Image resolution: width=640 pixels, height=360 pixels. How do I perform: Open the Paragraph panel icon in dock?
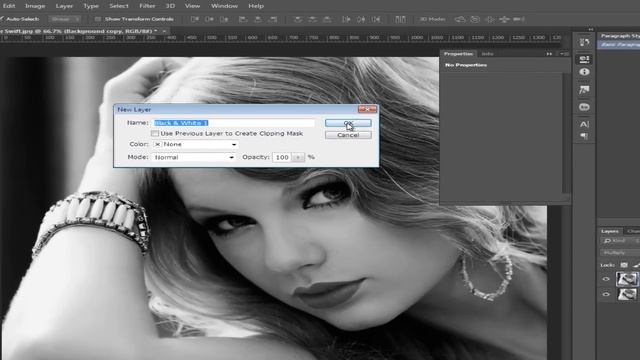[x=584, y=136]
